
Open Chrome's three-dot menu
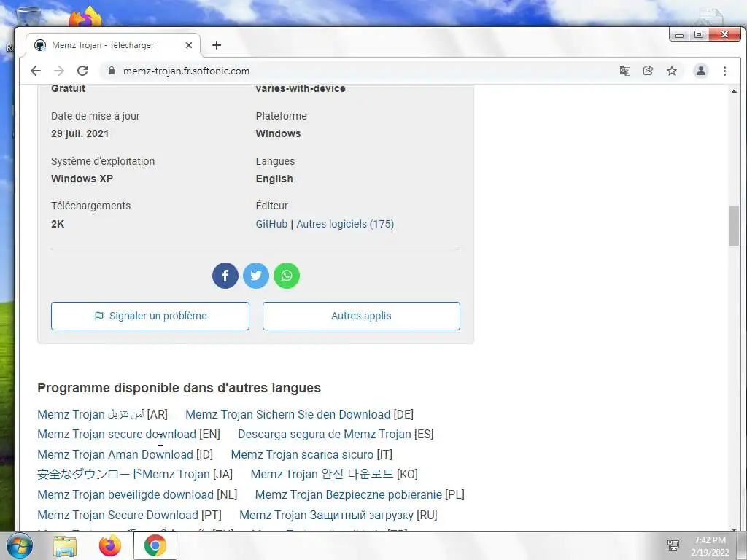[724, 71]
